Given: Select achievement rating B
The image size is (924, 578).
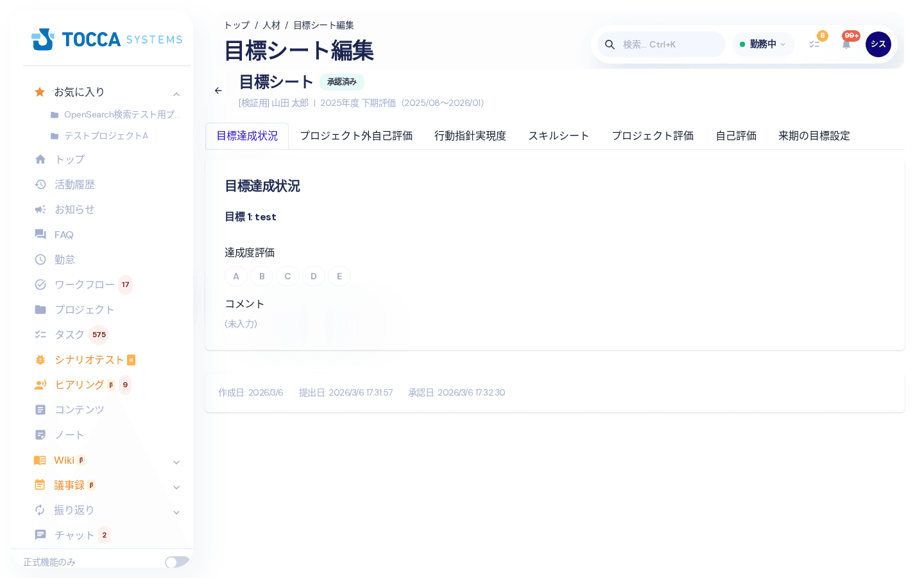Looking at the screenshot, I should coord(262,276).
